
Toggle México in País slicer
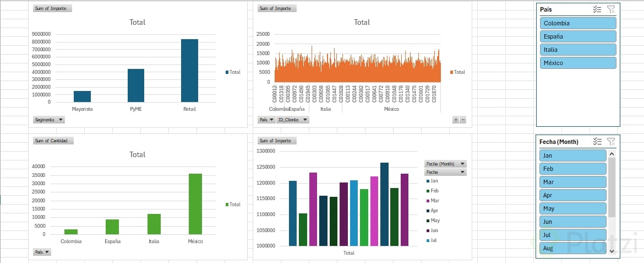click(x=578, y=63)
